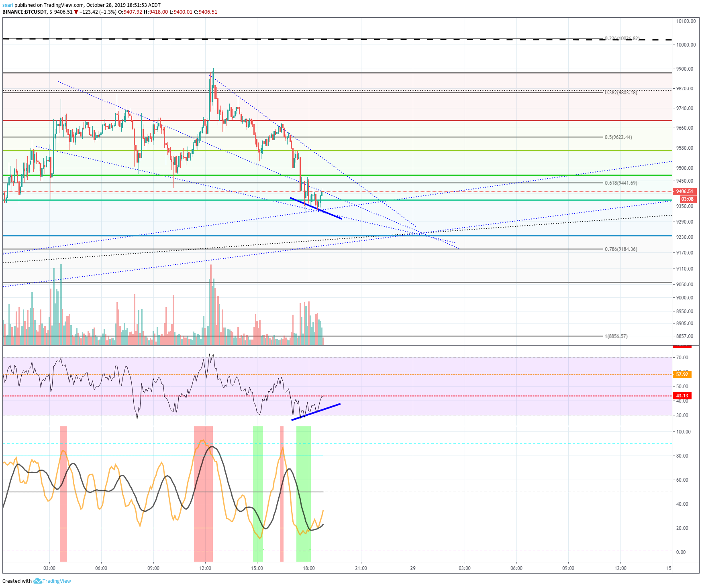This screenshot has height=588, width=702.
Task: Select the Fibonacci label 0.382(9803.18)
Action: pos(621,93)
